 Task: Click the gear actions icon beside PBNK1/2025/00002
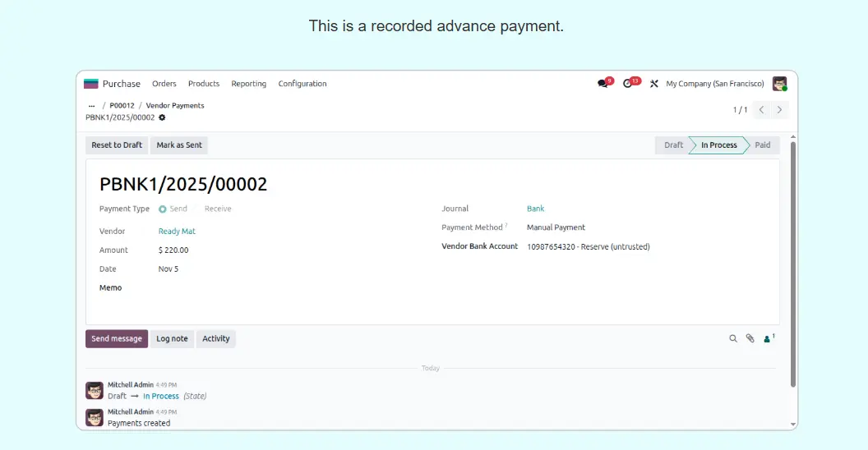pos(162,117)
